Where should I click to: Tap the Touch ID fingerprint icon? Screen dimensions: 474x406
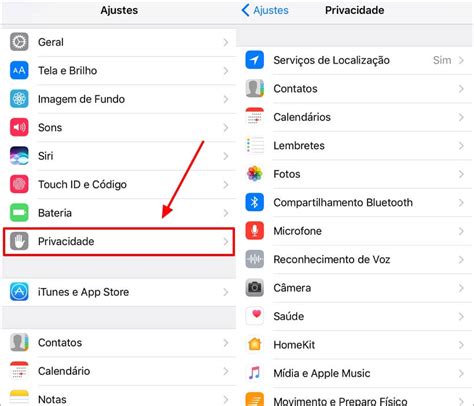pyautogui.click(x=19, y=184)
